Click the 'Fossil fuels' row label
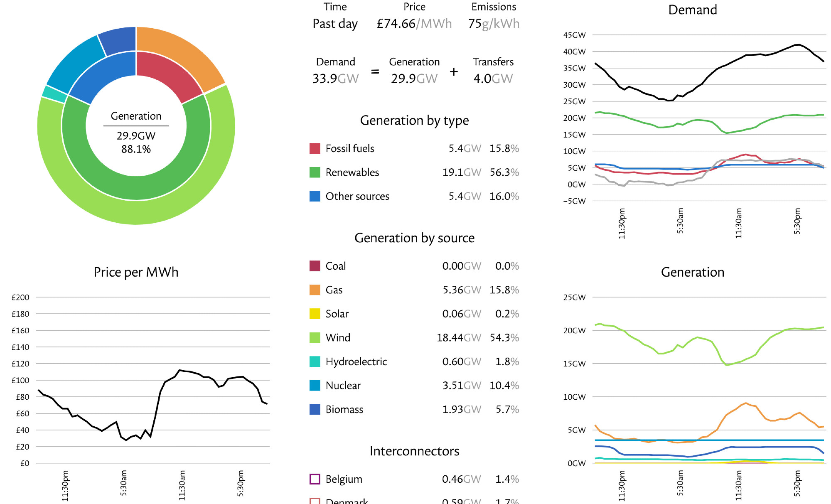831x504 pixels. coord(350,148)
